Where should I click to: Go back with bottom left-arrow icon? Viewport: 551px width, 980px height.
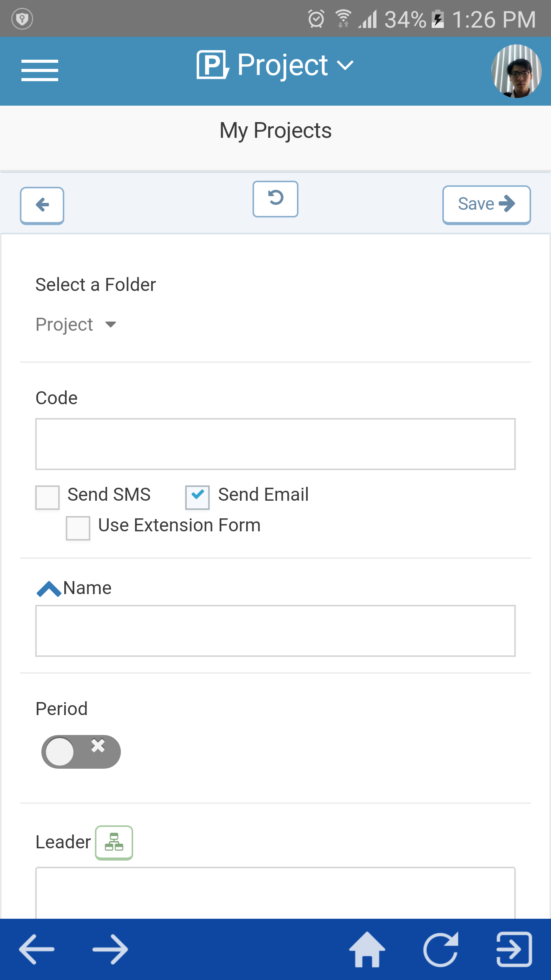[37, 949]
